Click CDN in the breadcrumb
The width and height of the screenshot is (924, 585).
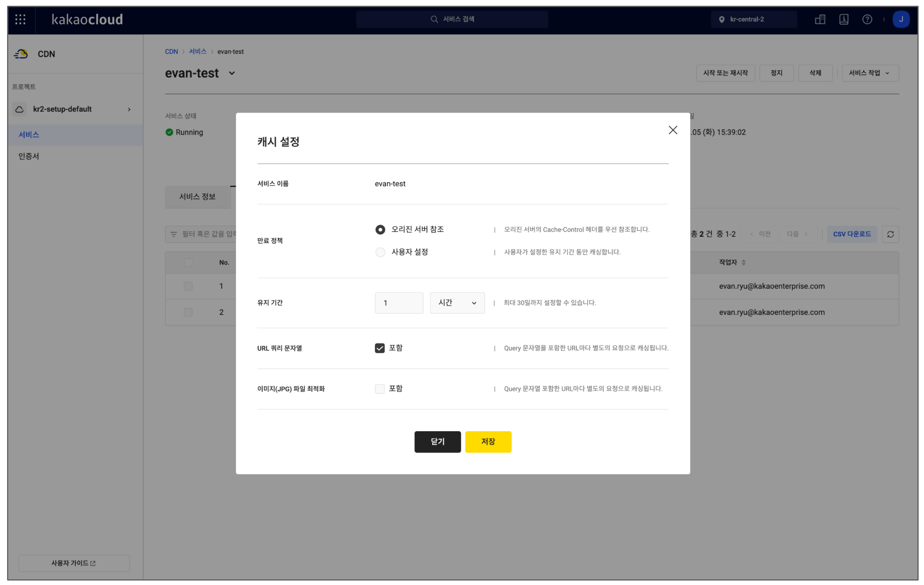[x=171, y=51]
